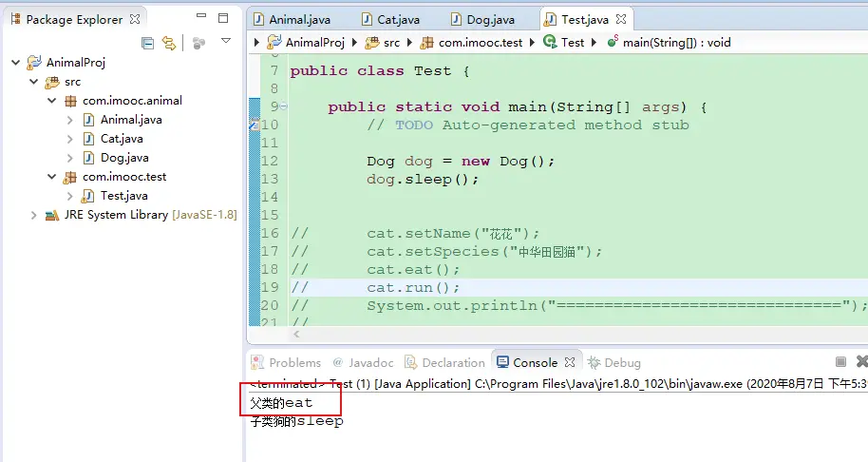Expand the JRE System Library node
This screenshot has height=462, width=868.
pos(34,215)
